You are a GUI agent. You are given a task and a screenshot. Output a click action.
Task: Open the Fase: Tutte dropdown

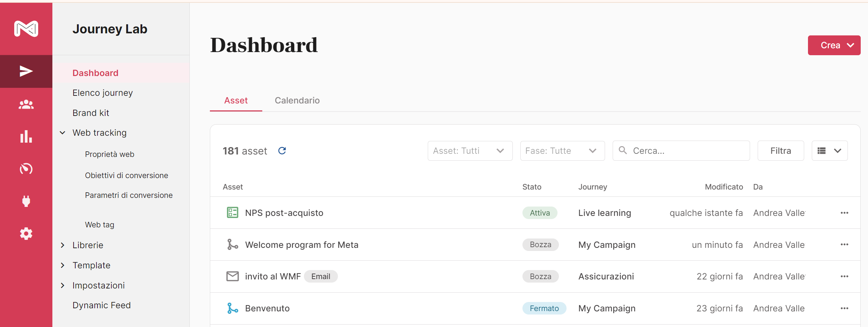point(562,151)
